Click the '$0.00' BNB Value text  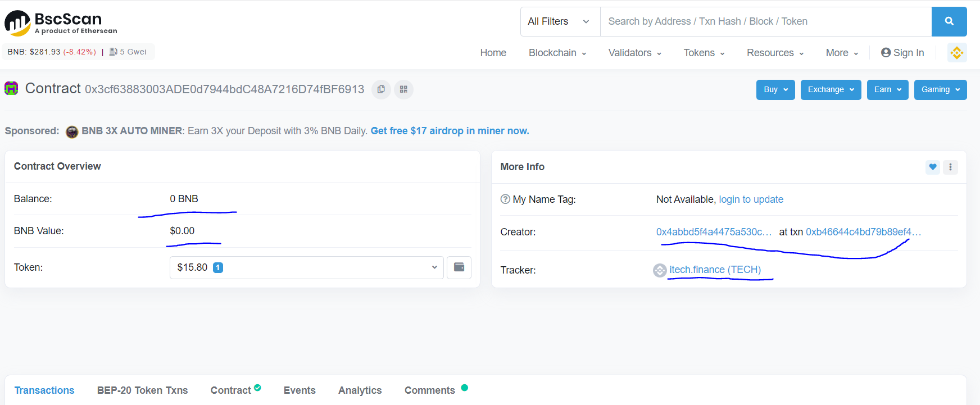click(x=183, y=231)
